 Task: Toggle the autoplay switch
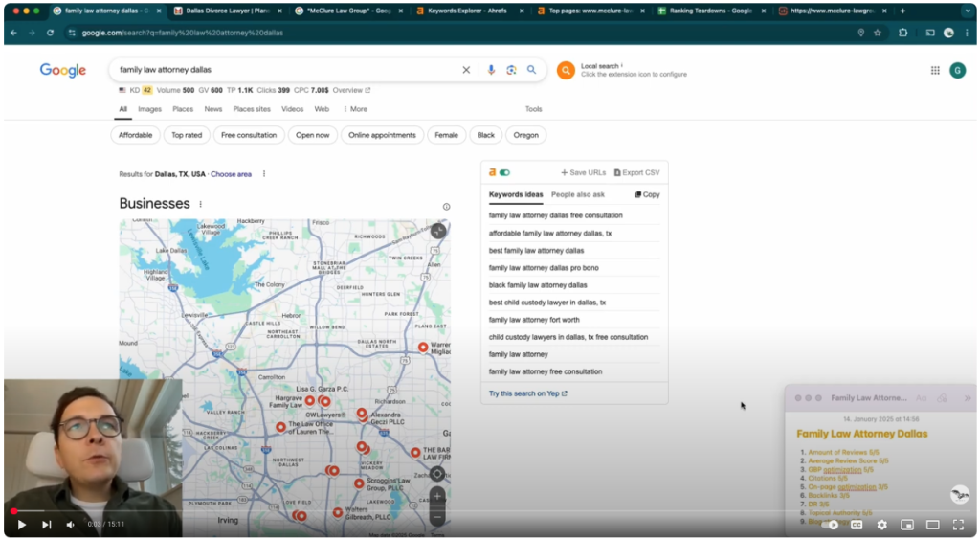832,525
